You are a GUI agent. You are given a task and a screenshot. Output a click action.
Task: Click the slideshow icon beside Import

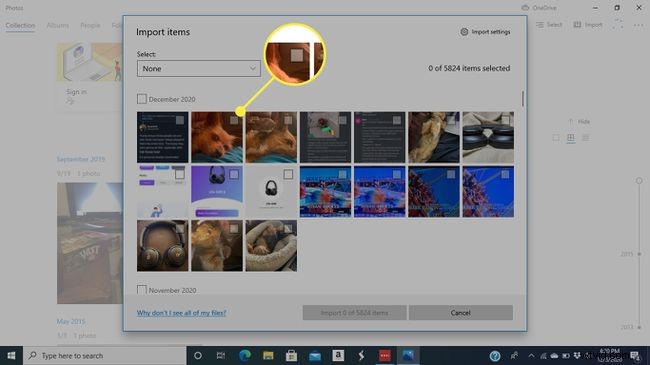click(x=618, y=24)
